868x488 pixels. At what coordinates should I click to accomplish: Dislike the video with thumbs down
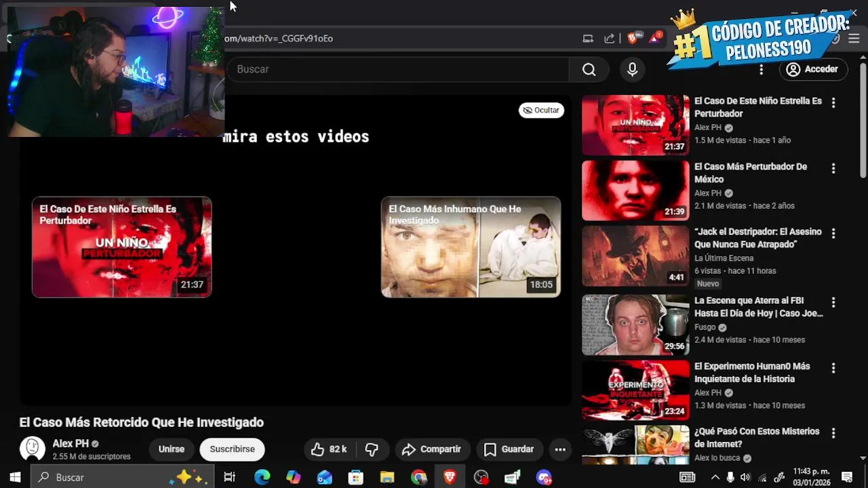coord(372,449)
